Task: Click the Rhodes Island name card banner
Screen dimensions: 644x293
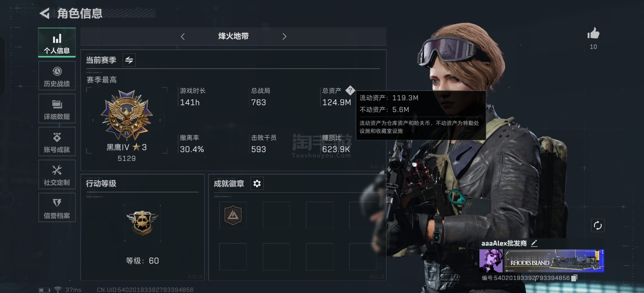Action: [554, 261]
